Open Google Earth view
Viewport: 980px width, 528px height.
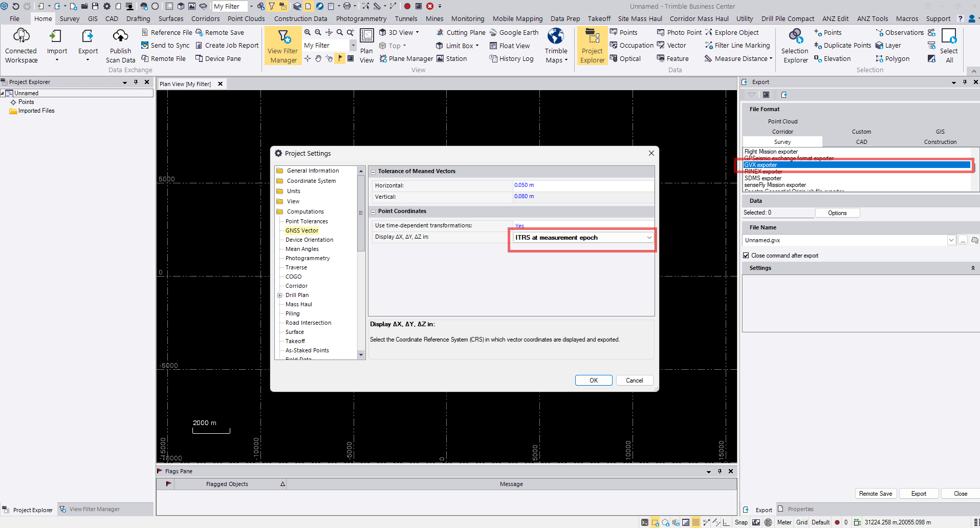click(514, 32)
